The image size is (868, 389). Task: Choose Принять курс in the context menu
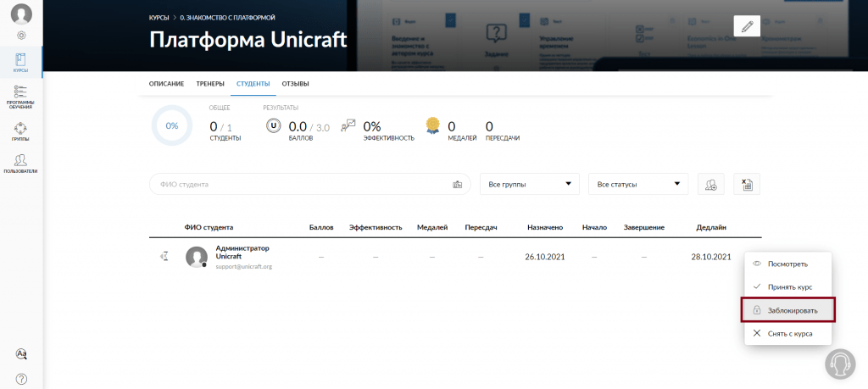(x=788, y=287)
